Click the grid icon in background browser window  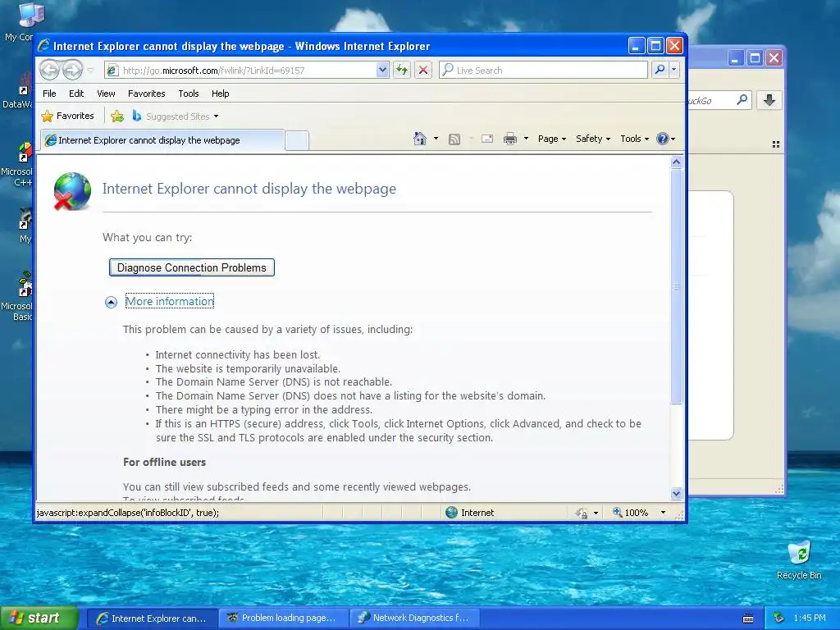[x=776, y=144]
